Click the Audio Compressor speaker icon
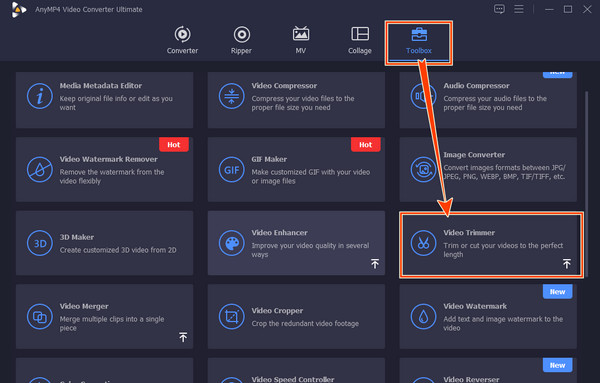 tap(423, 96)
